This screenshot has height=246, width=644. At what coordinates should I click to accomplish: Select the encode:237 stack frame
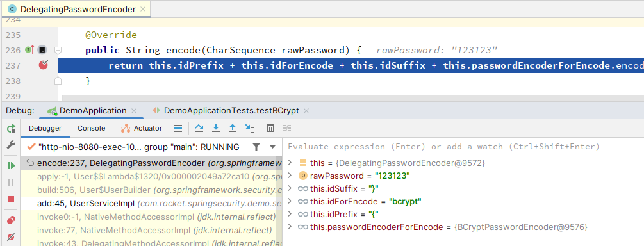151,163
